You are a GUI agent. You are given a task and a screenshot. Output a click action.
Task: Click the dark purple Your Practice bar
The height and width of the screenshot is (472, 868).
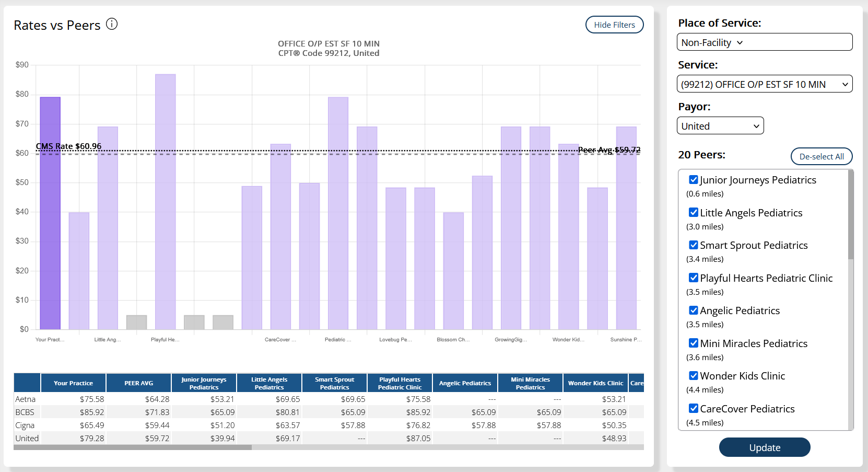[x=50, y=213]
